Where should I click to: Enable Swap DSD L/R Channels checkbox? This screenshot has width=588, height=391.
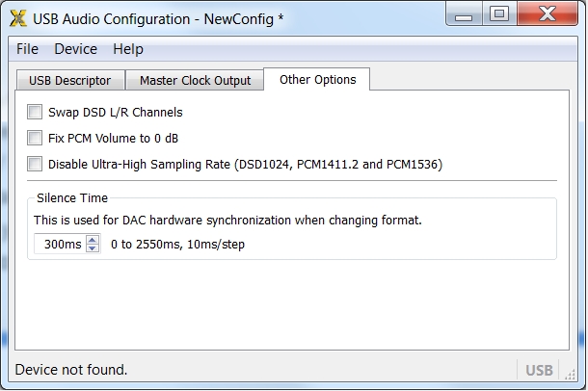(x=36, y=112)
